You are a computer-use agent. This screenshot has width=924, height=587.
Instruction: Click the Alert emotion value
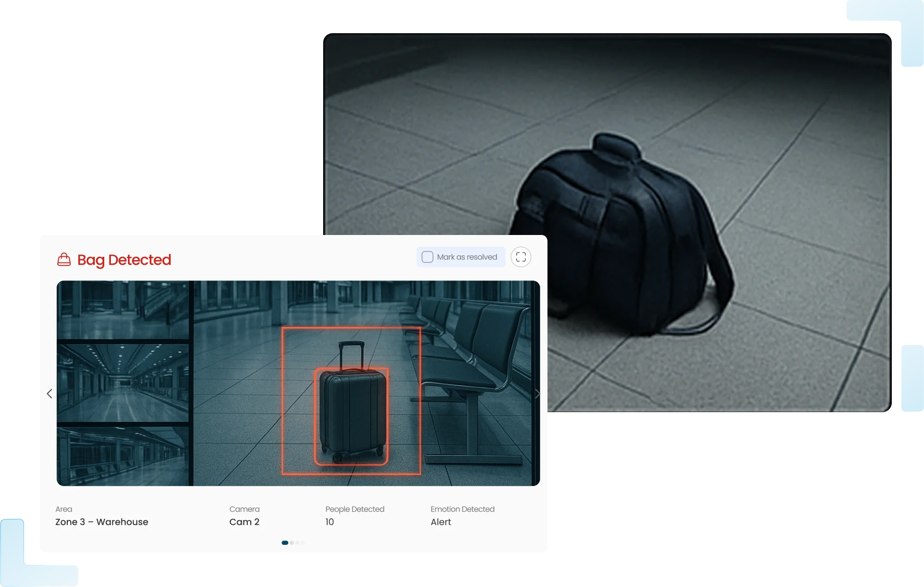point(441,522)
